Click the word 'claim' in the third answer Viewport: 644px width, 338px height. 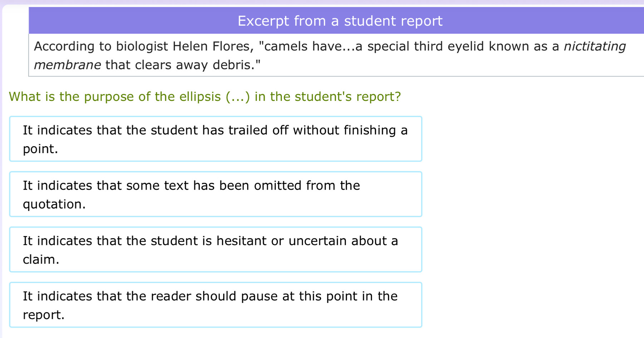point(39,260)
